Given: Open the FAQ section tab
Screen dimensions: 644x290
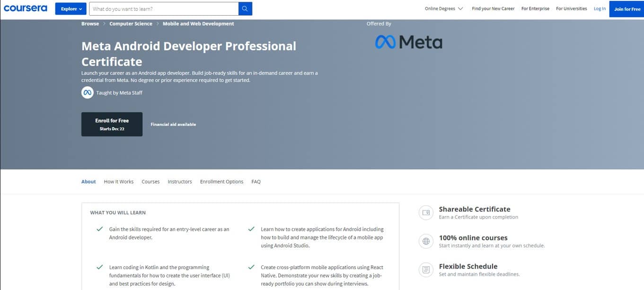Looking at the screenshot, I should (x=256, y=181).
